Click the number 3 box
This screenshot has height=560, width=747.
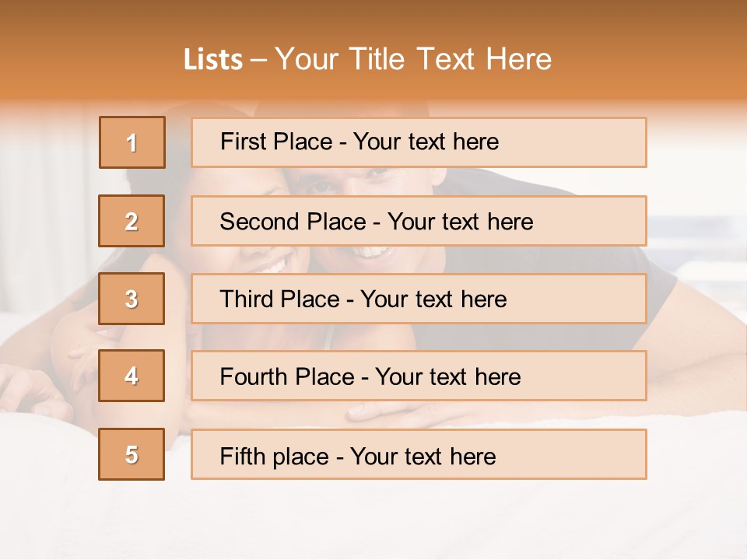[x=132, y=299]
